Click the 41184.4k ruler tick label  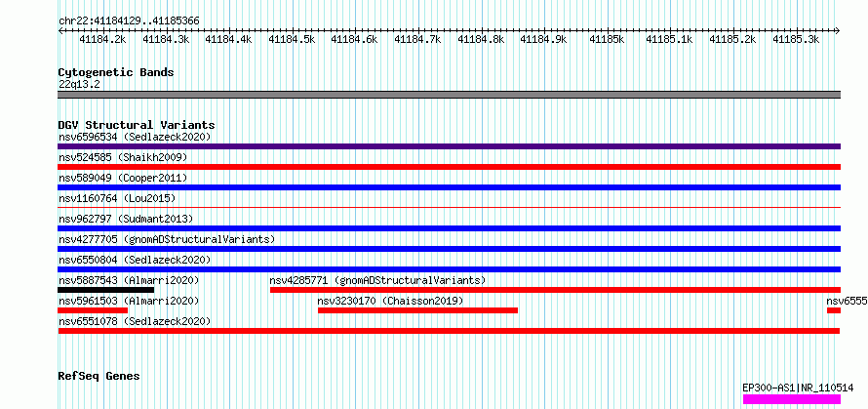point(228,40)
